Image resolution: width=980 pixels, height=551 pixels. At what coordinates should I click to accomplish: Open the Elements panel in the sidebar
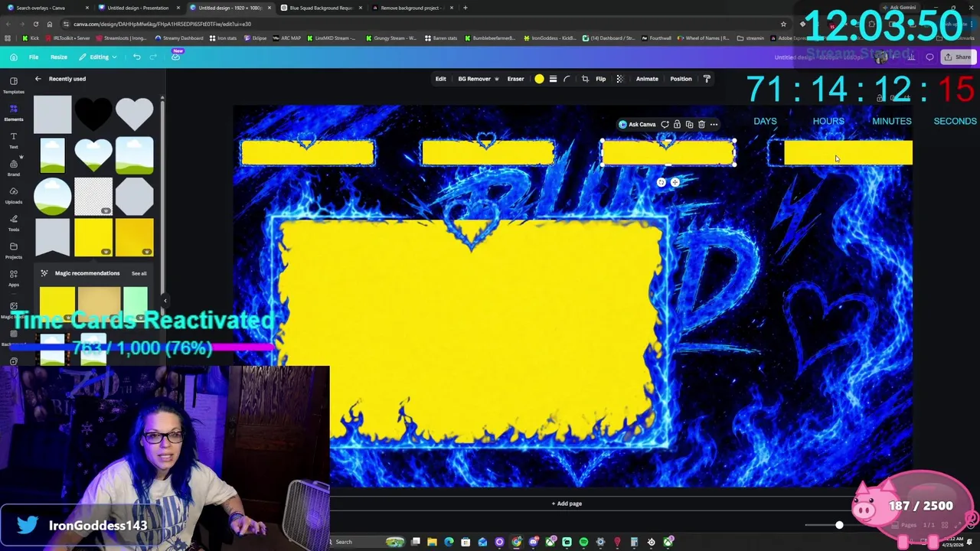pos(13,112)
